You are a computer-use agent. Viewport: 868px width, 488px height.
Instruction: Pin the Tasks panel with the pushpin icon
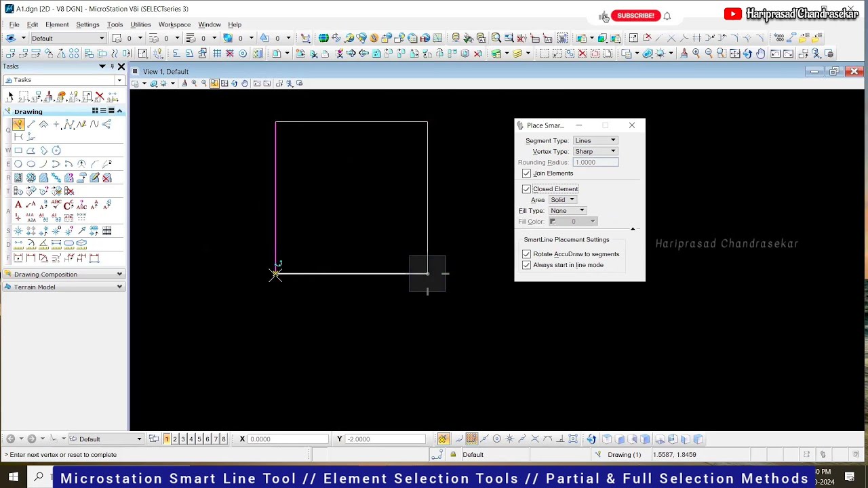[x=112, y=66]
